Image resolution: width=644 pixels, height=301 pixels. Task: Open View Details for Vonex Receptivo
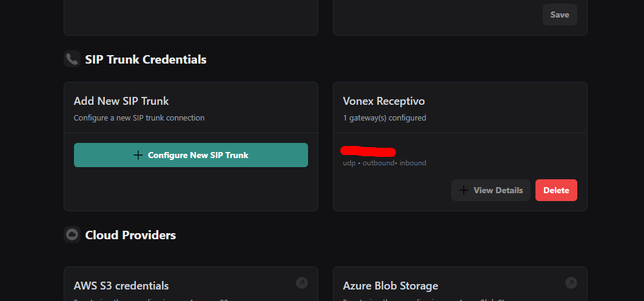[x=491, y=190]
